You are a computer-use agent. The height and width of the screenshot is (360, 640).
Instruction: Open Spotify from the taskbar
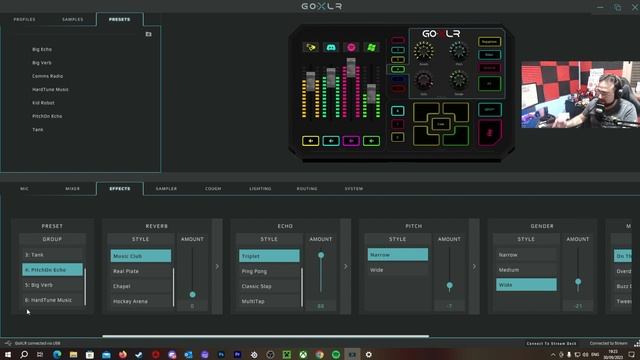[336, 354]
